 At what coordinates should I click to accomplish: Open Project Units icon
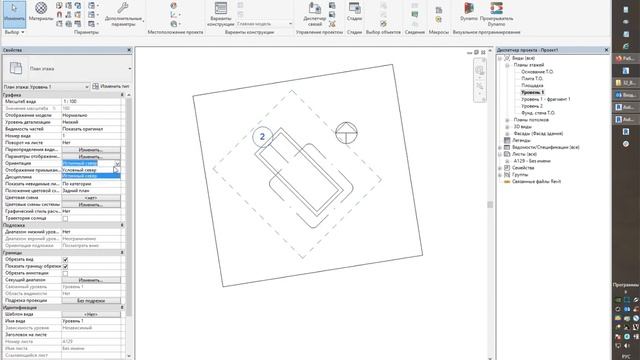(78, 24)
